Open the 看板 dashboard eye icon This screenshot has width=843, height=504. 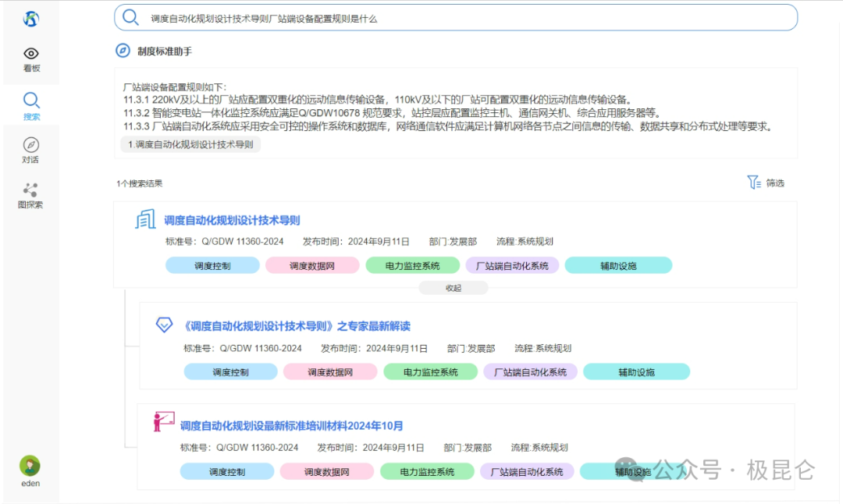pos(31,54)
